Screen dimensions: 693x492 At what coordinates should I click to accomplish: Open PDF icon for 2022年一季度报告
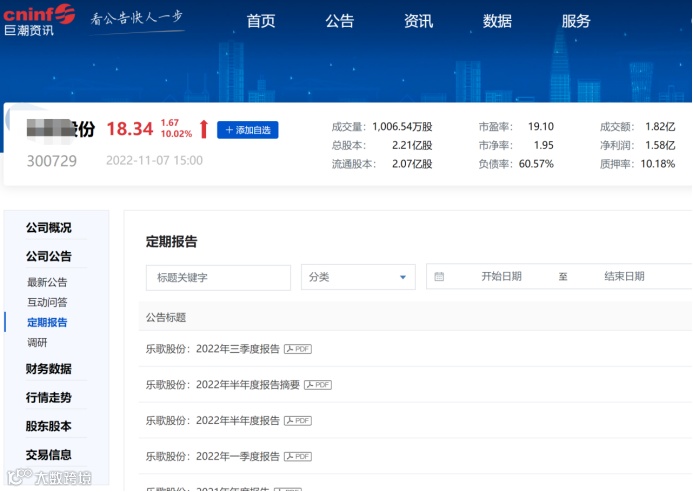[298, 457]
